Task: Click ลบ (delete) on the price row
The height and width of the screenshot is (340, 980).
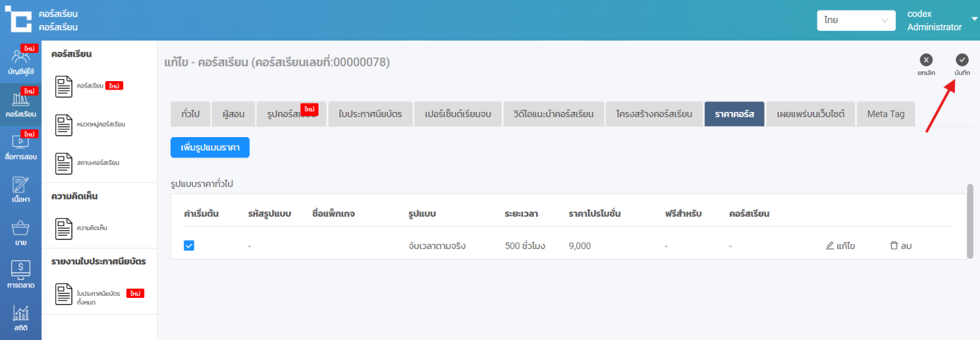Action: (x=900, y=246)
